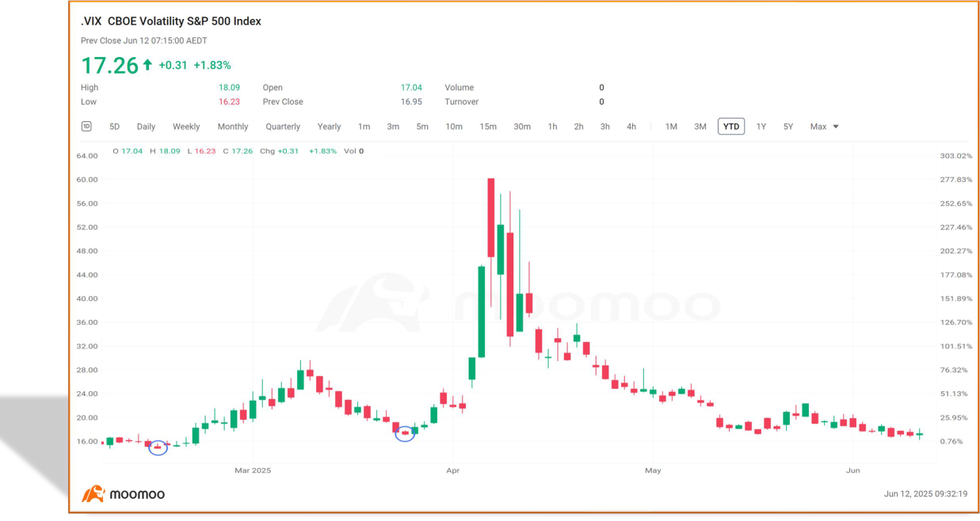The height and width of the screenshot is (521, 980).
Task: Click the moomoo logo at the bottom
Action: click(124, 494)
